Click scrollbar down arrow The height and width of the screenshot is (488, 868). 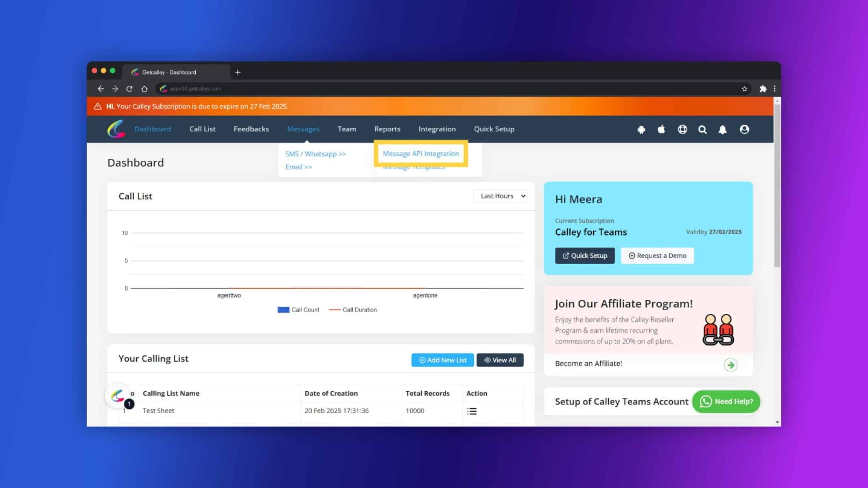pyautogui.click(x=777, y=422)
